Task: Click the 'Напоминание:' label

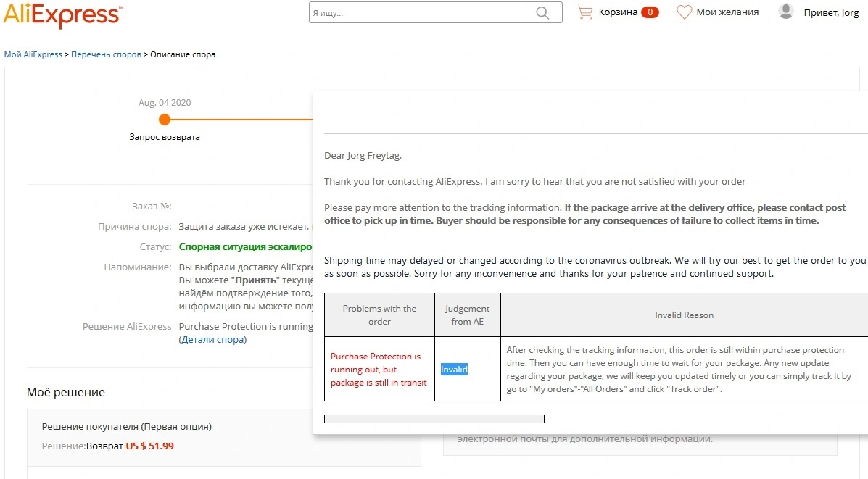Action: [138, 267]
